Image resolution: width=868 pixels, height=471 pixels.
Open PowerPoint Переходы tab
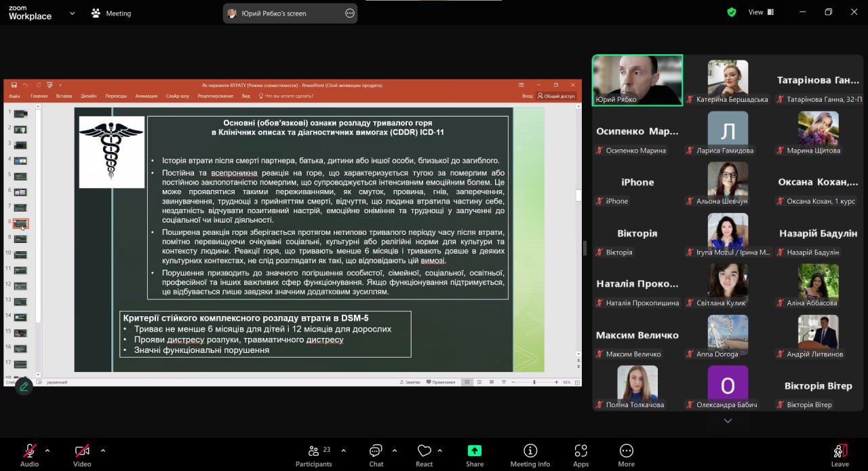click(116, 96)
